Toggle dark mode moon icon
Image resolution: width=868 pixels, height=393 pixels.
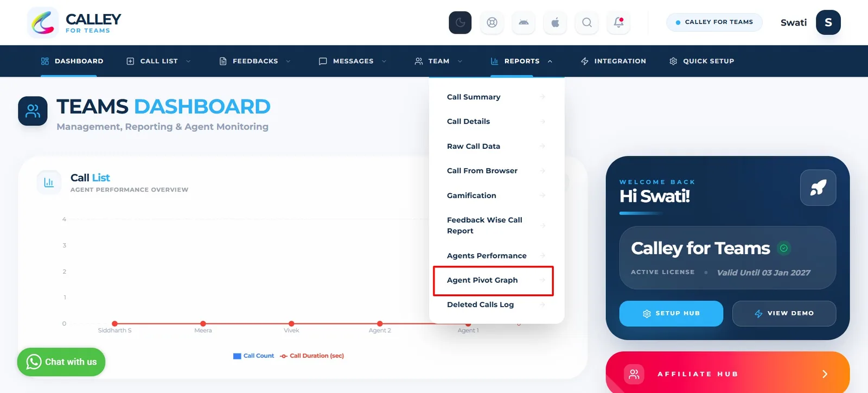point(460,22)
